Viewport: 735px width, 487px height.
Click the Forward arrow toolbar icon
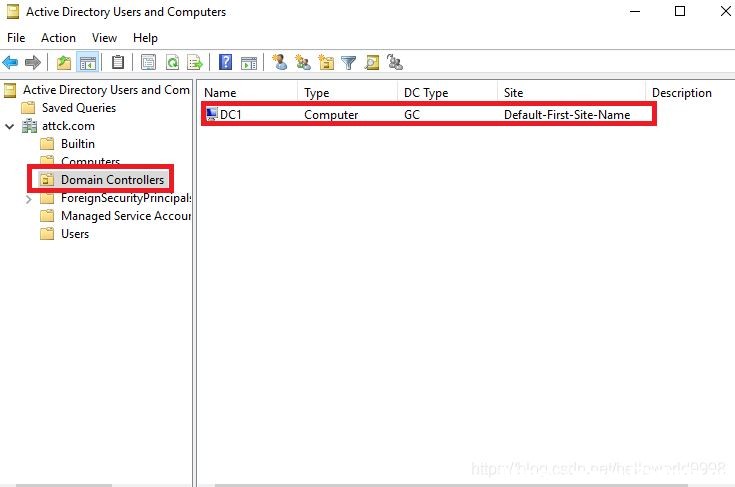pos(33,62)
